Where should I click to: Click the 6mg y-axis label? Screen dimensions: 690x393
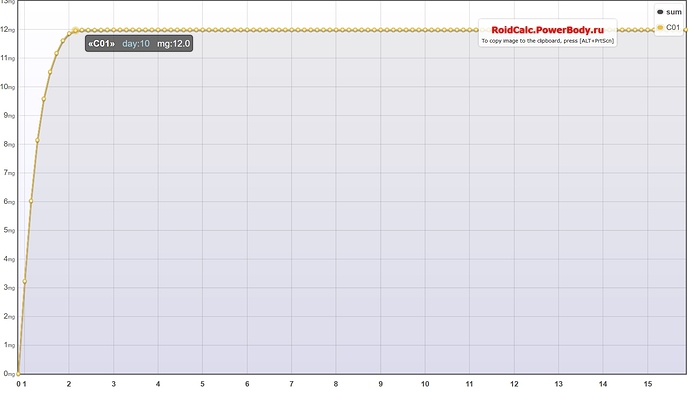(9, 202)
